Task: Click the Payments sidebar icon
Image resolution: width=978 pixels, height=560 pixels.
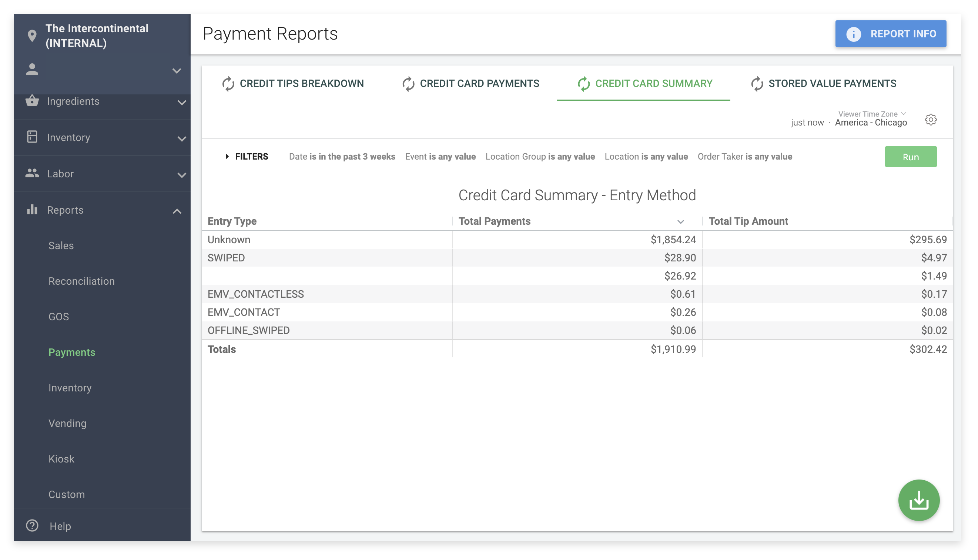Action: pos(72,352)
